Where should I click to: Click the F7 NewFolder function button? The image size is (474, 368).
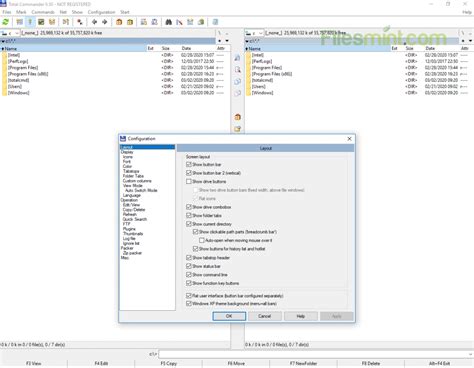(303, 363)
